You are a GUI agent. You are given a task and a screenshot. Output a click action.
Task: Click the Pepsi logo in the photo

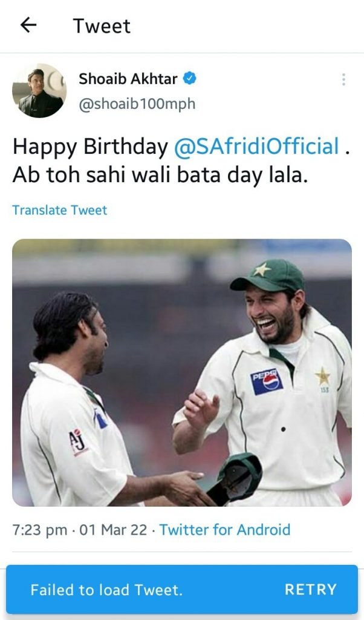click(267, 381)
